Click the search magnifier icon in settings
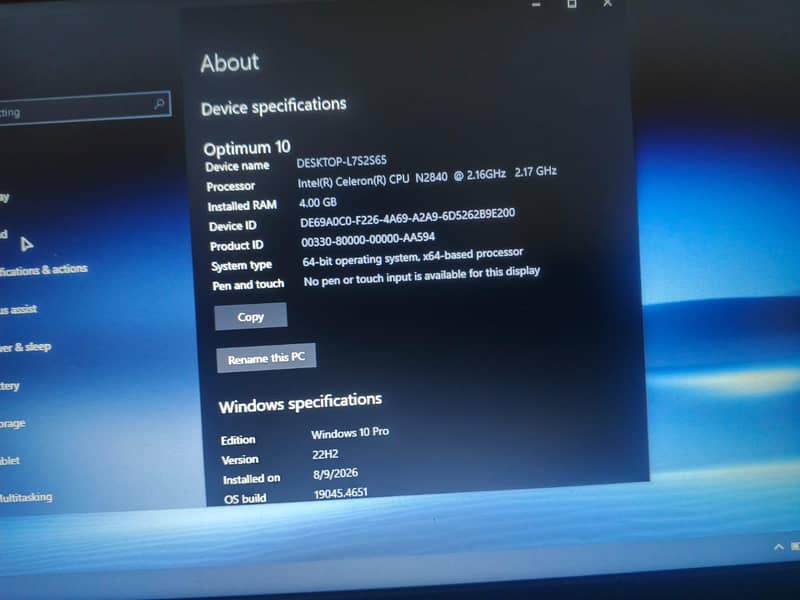Image resolution: width=800 pixels, height=600 pixels. pos(159,104)
